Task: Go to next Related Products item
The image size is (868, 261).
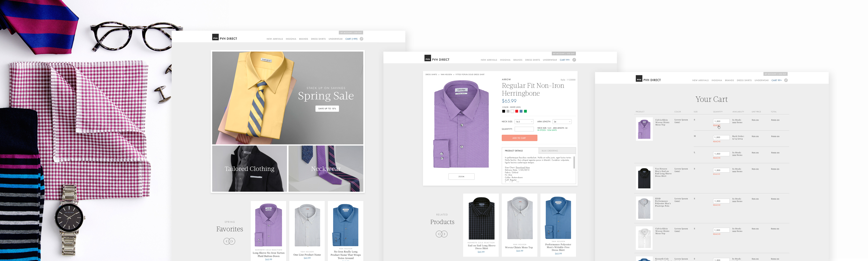Action: coord(444,234)
